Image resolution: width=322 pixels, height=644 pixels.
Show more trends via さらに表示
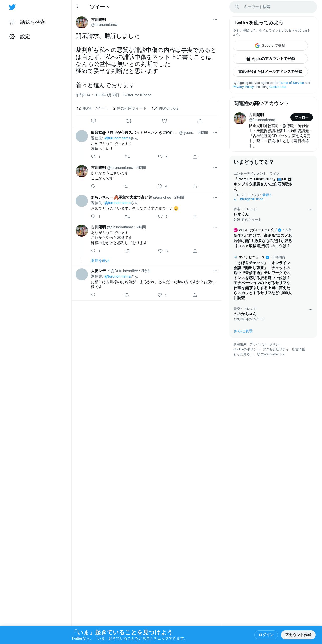pos(243,331)
